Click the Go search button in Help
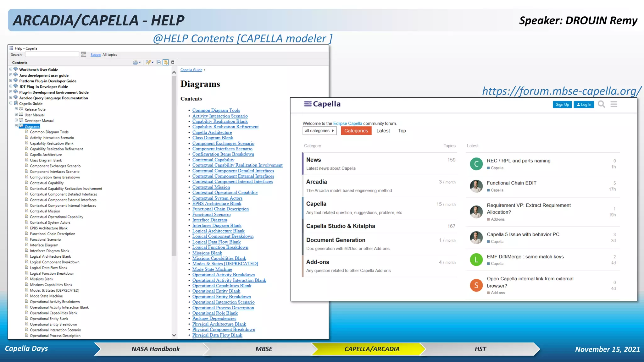The height and width of the screenshot is (362, 644). click(x=83, y=54)
